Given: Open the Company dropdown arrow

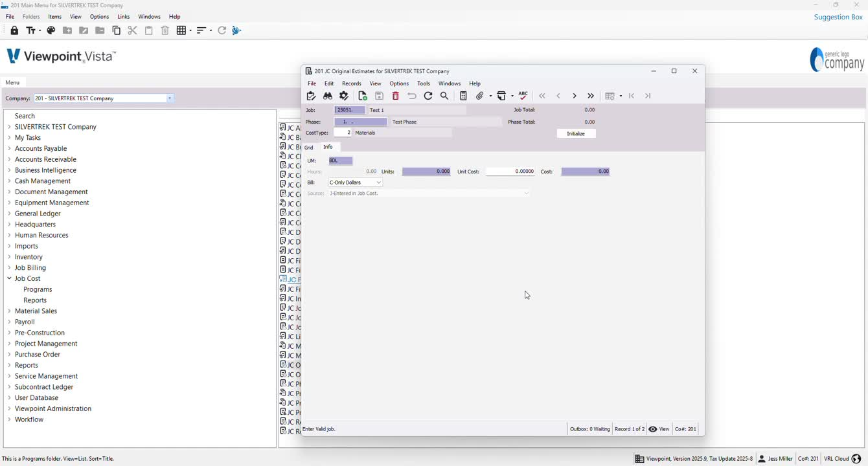Looking at the screenshot, I should point(170,98).
